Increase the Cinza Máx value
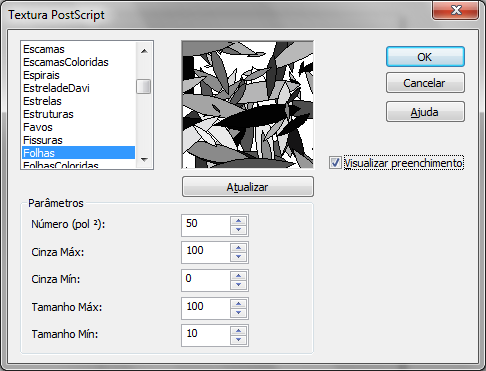 [239, 248]
